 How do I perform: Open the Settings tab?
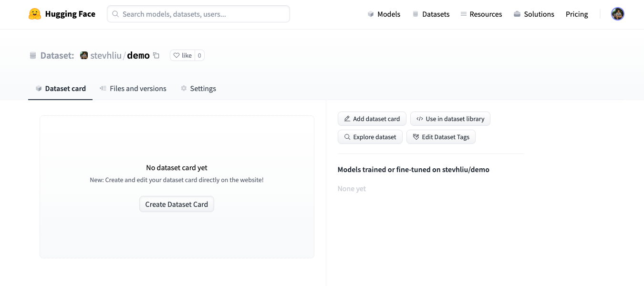[198, 89]
